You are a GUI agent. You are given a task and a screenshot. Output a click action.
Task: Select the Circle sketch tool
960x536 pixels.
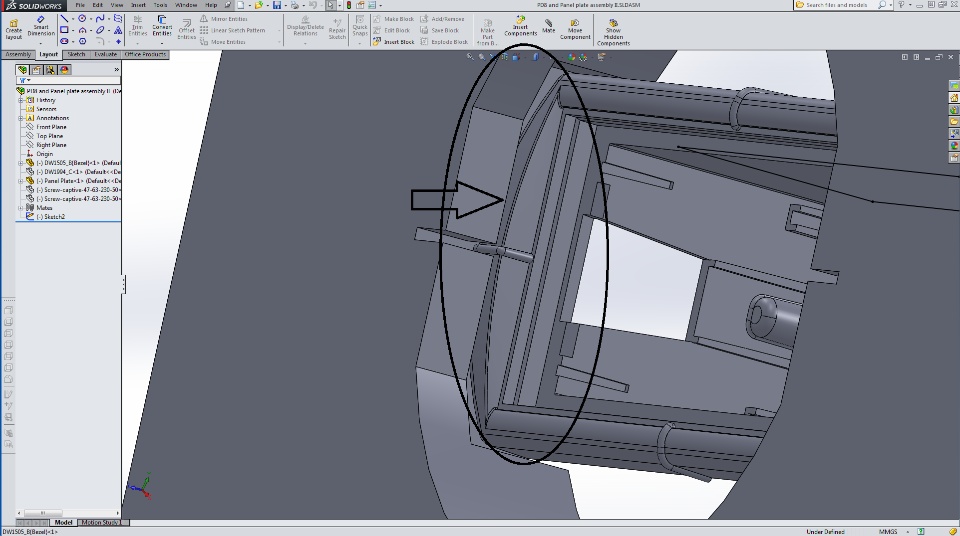point(82,18)
